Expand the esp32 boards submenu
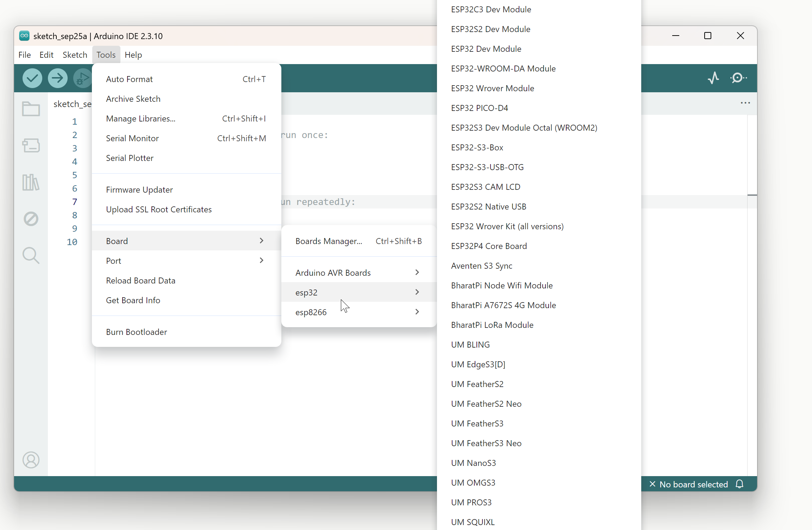Image resolution: width=812 pixels, height=530 pixels. [359, 292]
